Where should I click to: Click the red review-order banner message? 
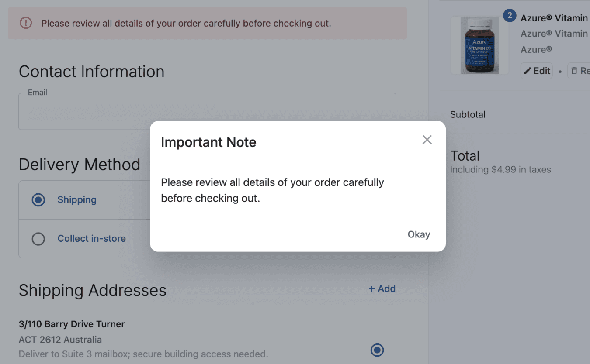(186, 23)
